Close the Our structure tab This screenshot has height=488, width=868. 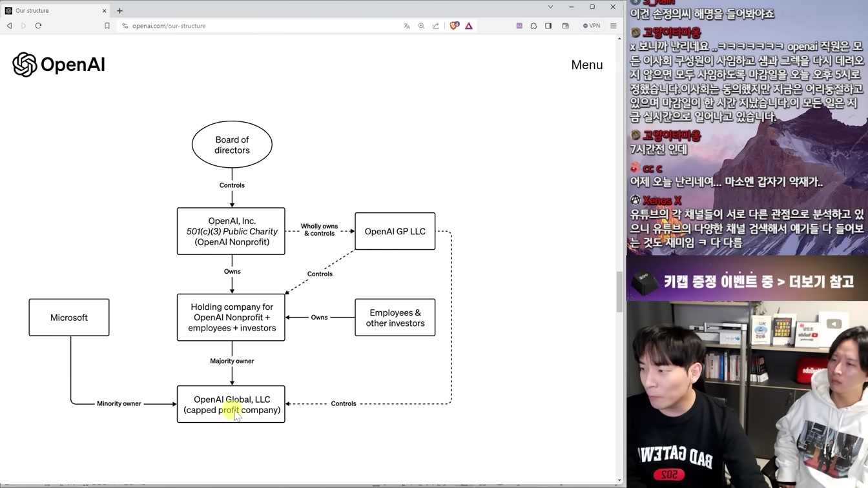click(x=105, y=10)
